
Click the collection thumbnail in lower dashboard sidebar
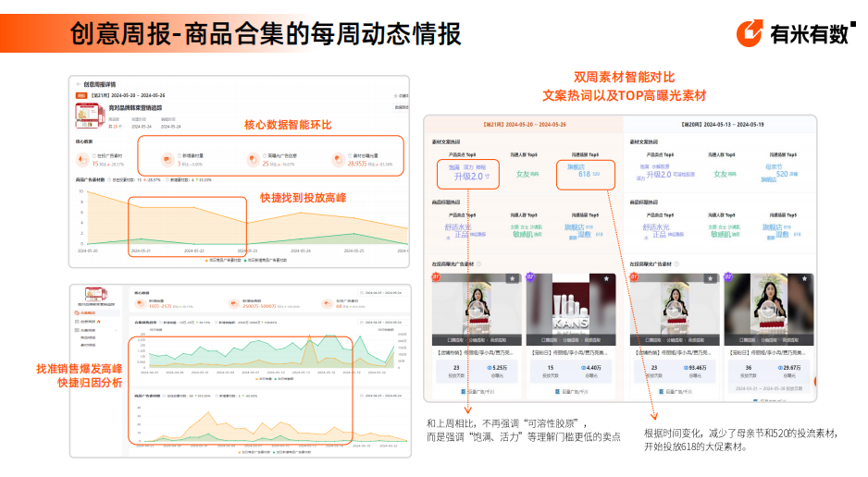tap(95, 294)
